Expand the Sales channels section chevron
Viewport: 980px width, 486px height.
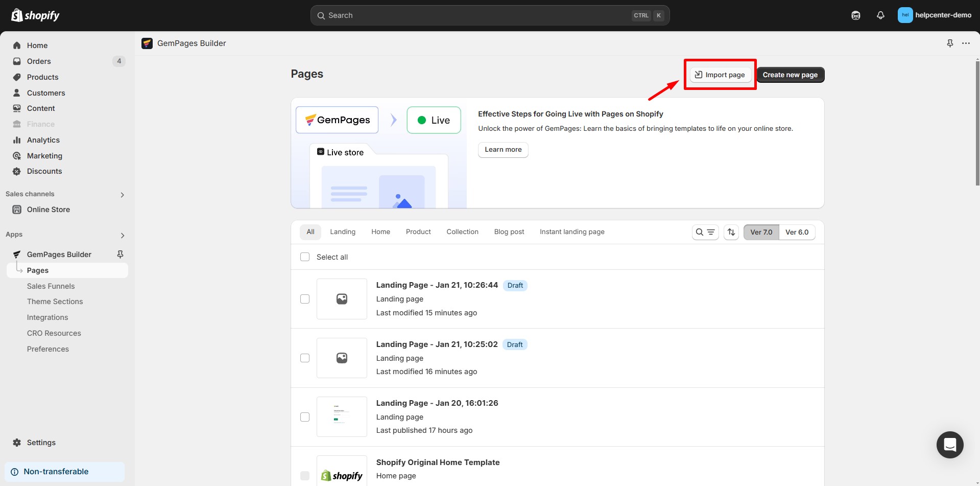[x=122, y=195]
